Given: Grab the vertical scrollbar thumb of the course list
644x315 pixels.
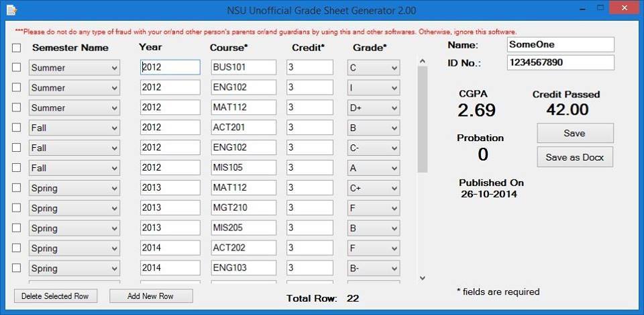Looking at the screenshot, I should [422, 120].
